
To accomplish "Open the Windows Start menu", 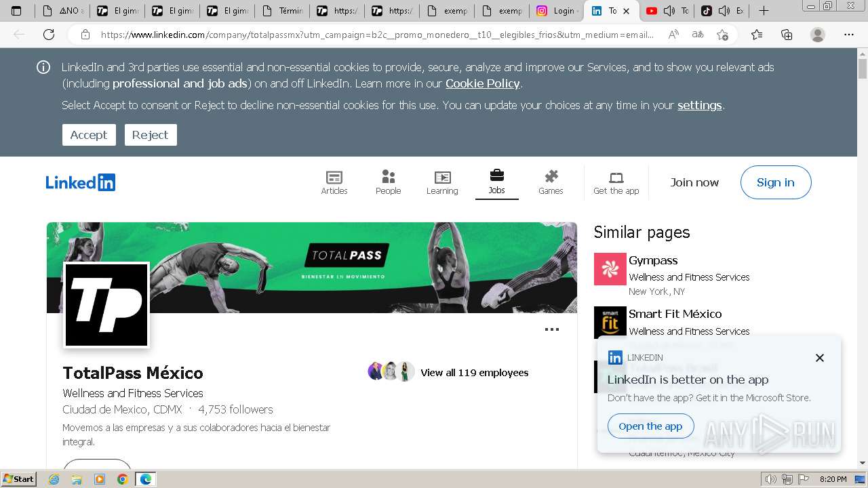I will click(19, 479).
